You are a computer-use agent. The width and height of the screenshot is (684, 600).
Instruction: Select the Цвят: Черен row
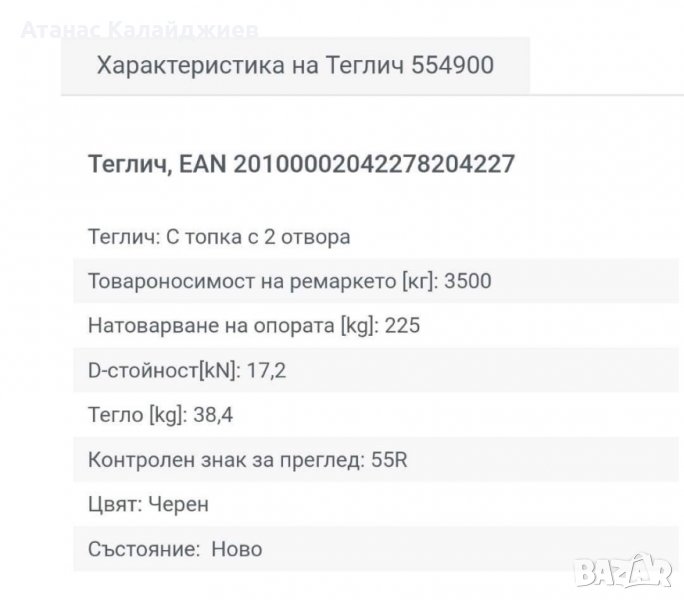[x=149, y=504]
